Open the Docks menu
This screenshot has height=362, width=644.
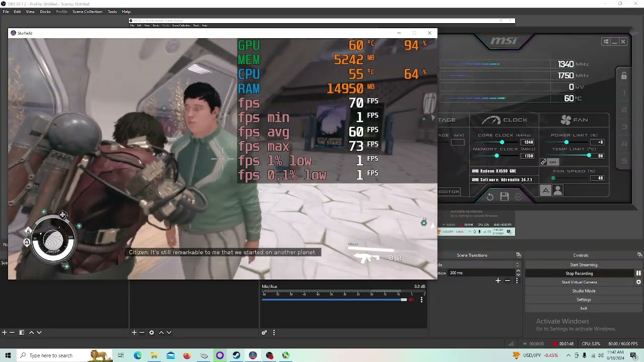[45, 12]
